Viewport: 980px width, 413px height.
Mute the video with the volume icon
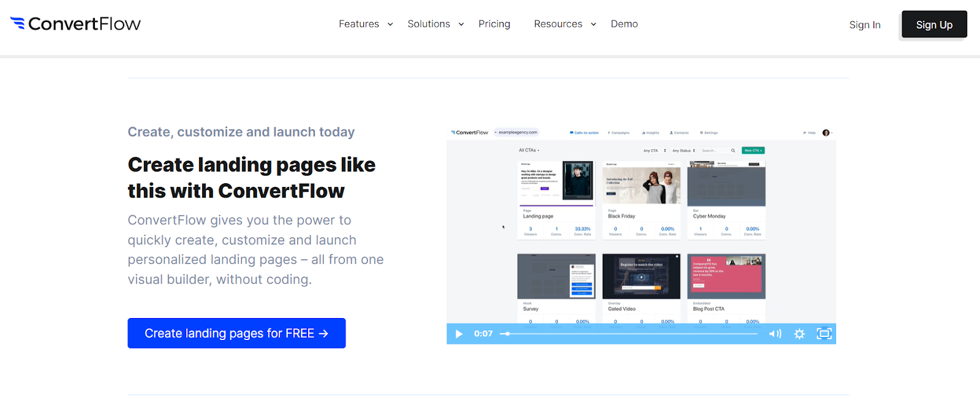coord(775,334)
